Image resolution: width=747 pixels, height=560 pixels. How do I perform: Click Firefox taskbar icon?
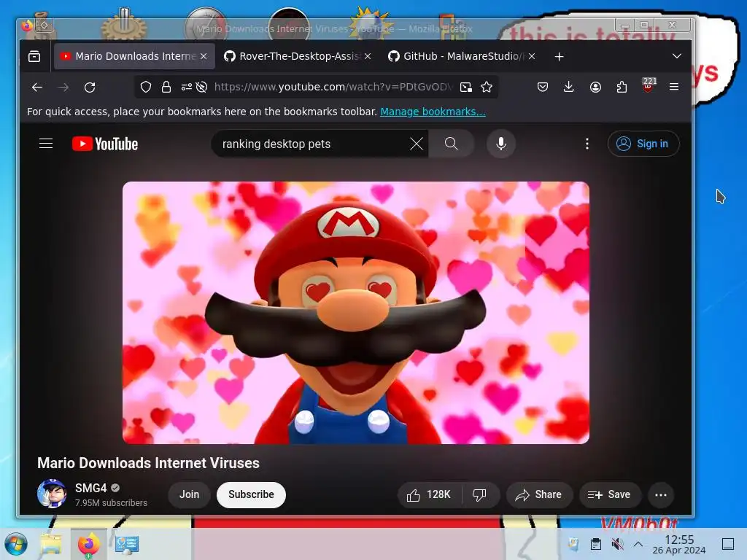[x=88, y=544]
